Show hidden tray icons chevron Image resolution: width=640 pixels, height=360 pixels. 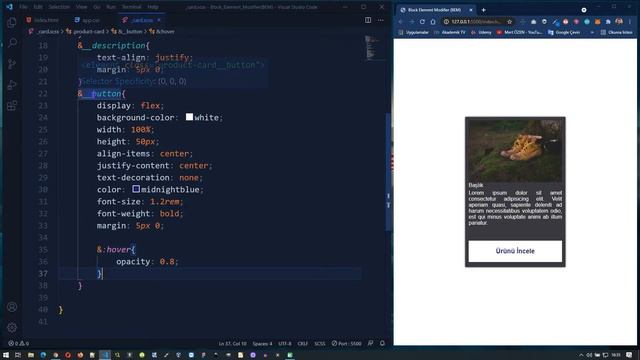[x=581, y=355]
